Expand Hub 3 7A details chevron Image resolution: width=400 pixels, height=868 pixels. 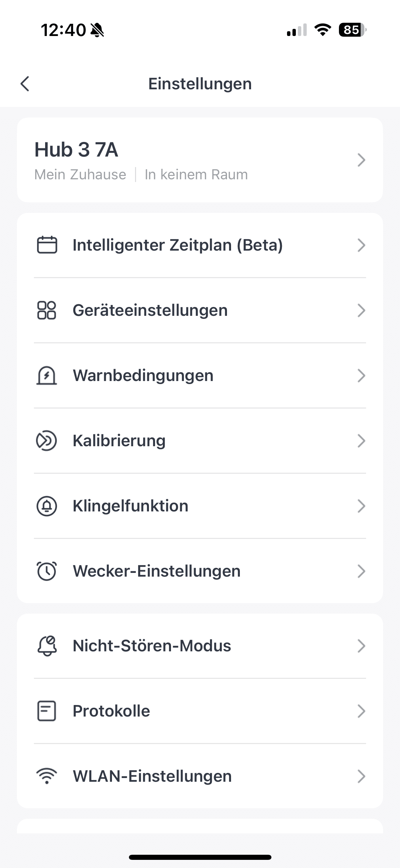click(361, 160)
